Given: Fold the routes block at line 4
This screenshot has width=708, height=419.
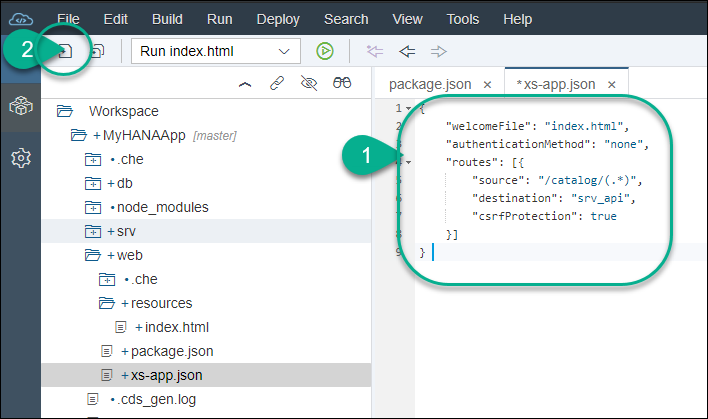Looking at the screenshot, I should pos(408,162).
